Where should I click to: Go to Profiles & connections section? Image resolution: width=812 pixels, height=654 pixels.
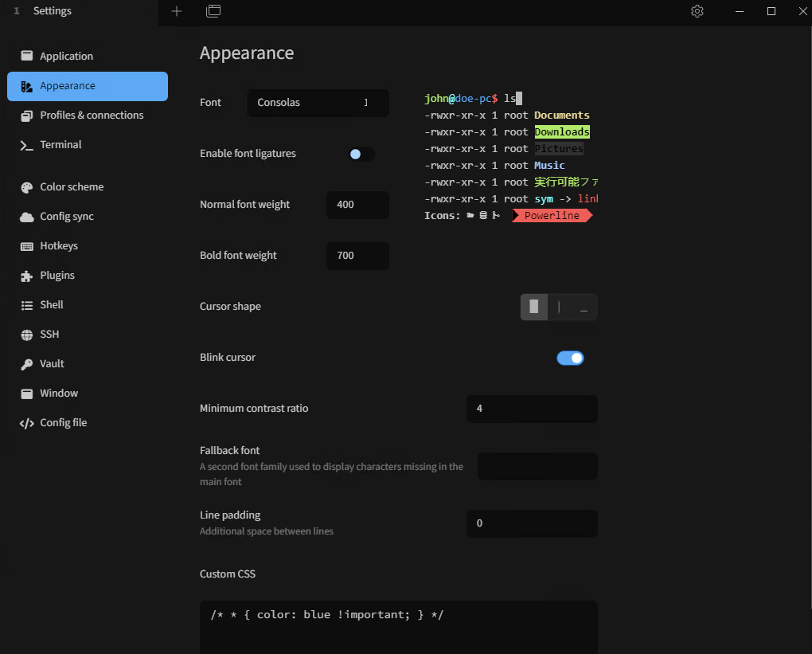coord(88,115)
